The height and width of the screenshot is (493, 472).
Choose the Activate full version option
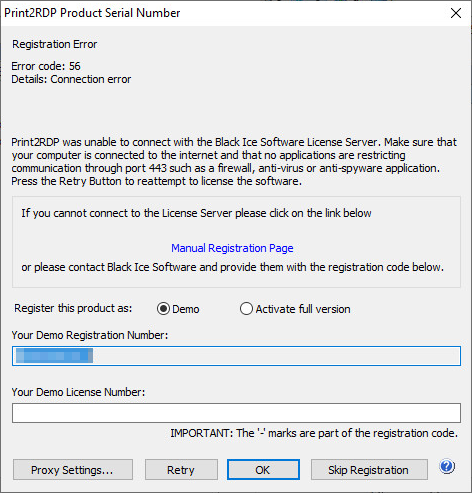[x=246, y=309]
